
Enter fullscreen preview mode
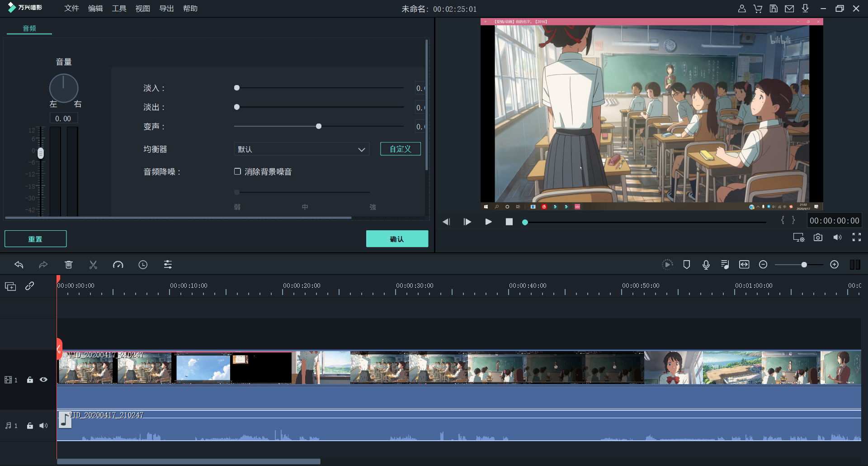pyautogui.click(x=856, y=238)
